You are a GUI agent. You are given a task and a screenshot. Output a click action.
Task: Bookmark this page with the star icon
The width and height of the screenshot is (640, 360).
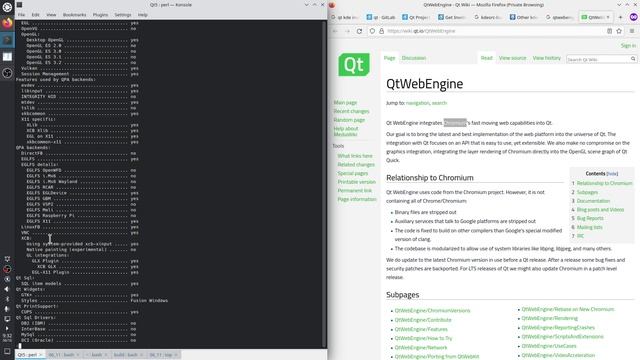point(619,31)
